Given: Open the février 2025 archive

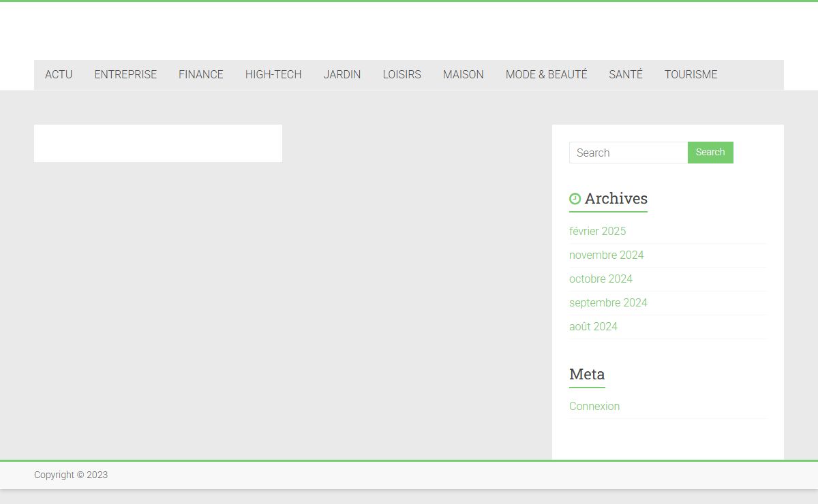Looking at the screenshot, I should (597, 232).
